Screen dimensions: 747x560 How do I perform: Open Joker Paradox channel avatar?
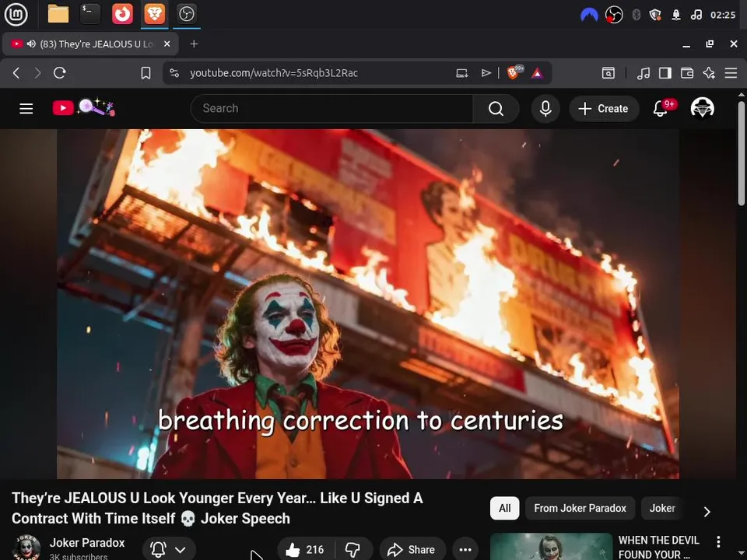click(x=26, y=548)
